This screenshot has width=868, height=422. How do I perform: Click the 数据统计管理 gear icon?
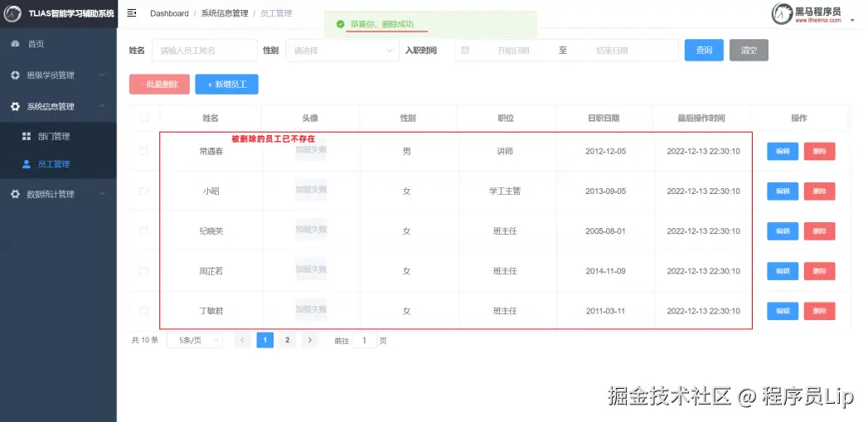click(16, 194)
